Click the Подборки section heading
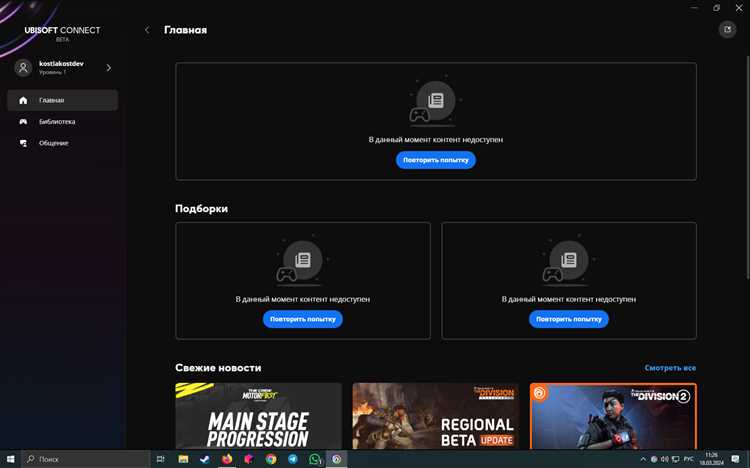Screen dimensions: 750x468 tap(201, 209)
